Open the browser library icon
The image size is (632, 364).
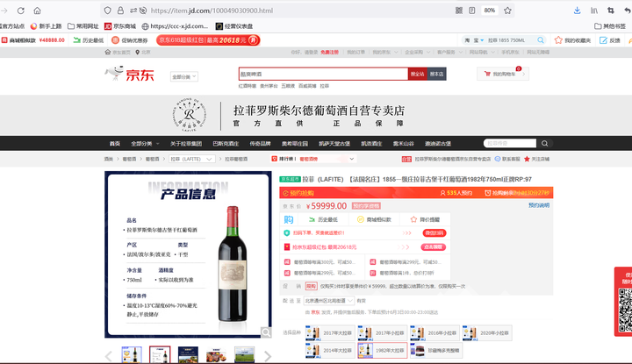[594, 11]
